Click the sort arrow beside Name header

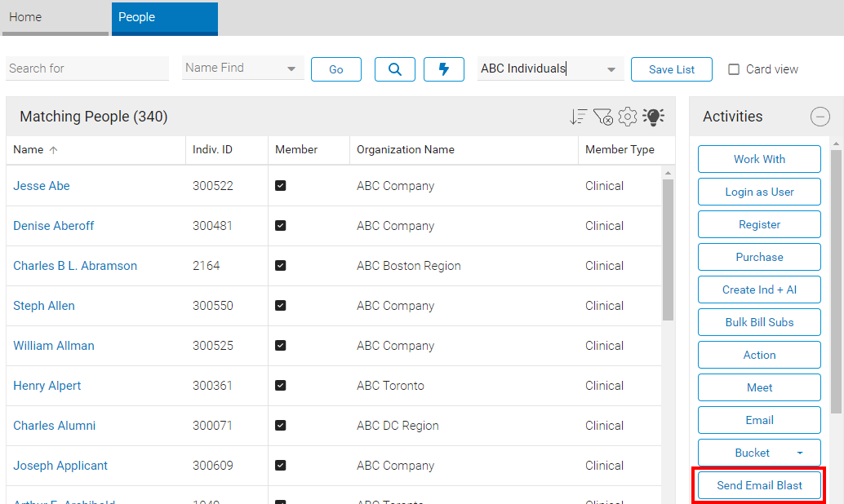(53, 150)
